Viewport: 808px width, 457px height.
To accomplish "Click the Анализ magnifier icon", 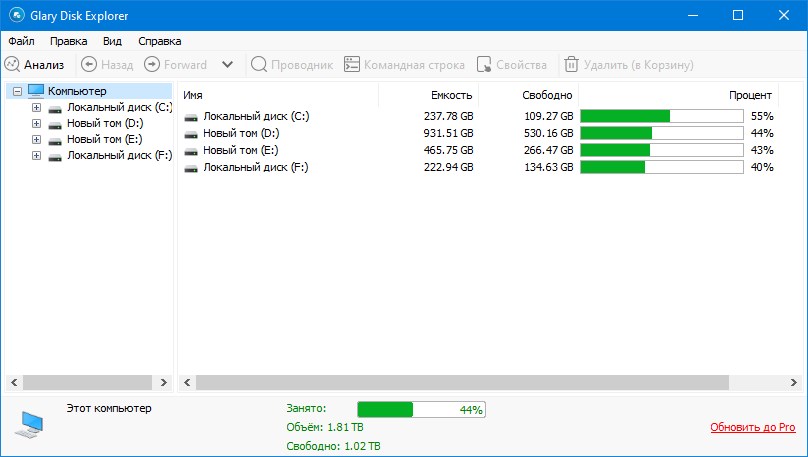I will (x=12, y=64).
